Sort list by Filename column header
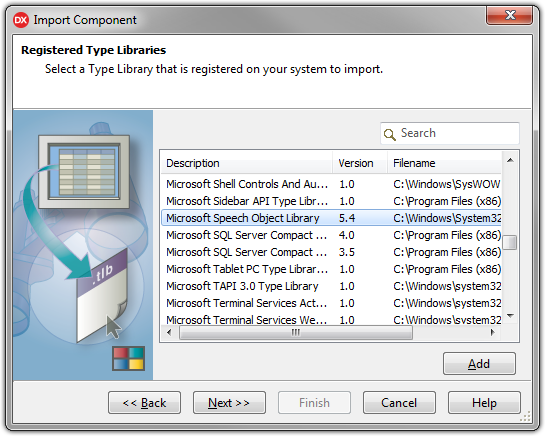This screenshot has width=545, height=436. [445, 163]
